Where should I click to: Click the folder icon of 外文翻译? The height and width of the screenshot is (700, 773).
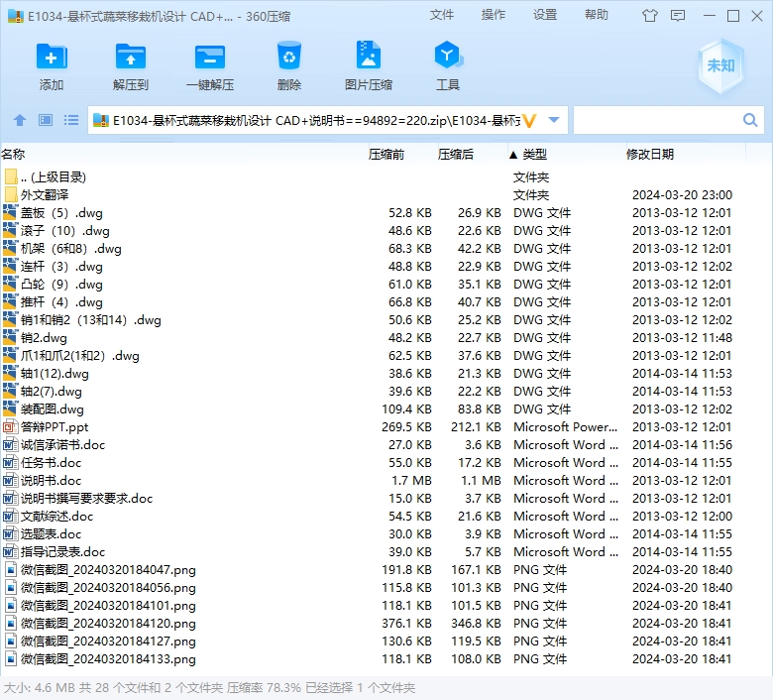pos(10,195)
